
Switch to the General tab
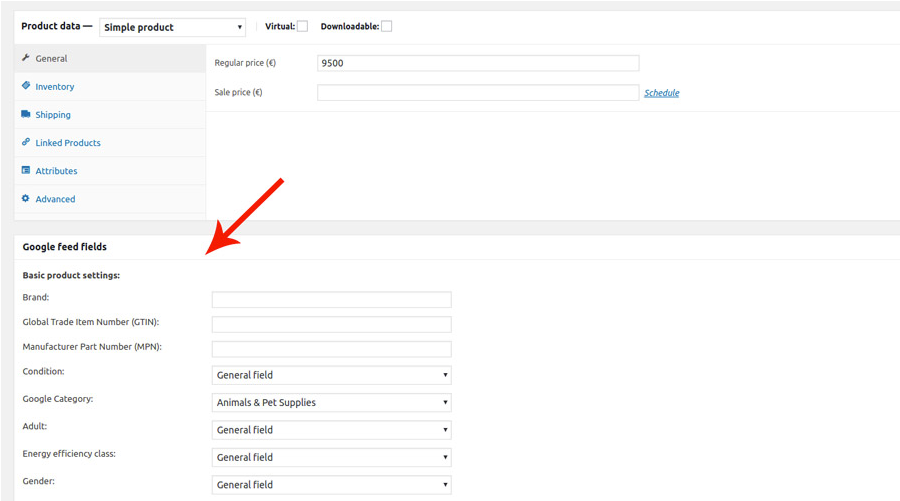(x=110, y=59)
